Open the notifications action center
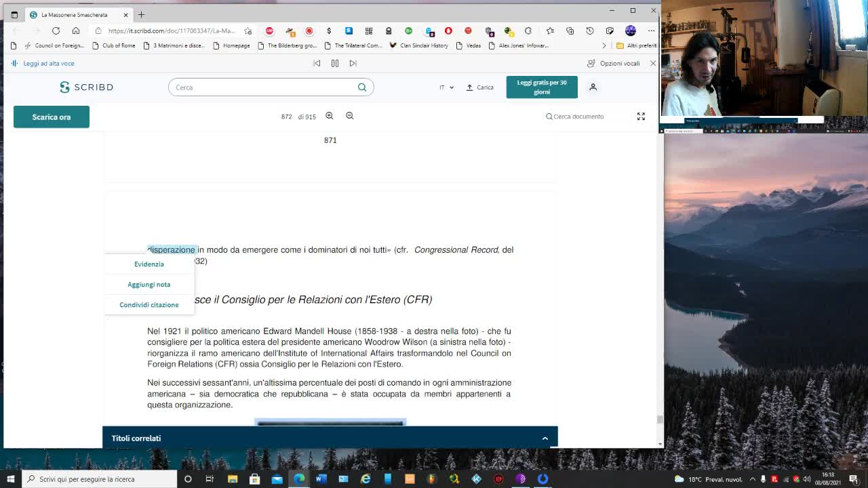Viewport: 868px width, 488px height. click(x=853, y=479)
